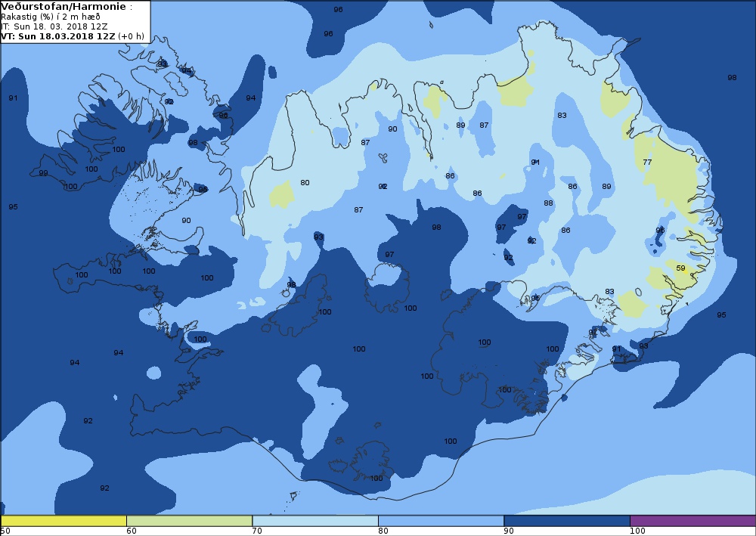Screen dimensions: 756x536
Task: Click the medium blue 80–90 legend segment
Action: point(442,521)
